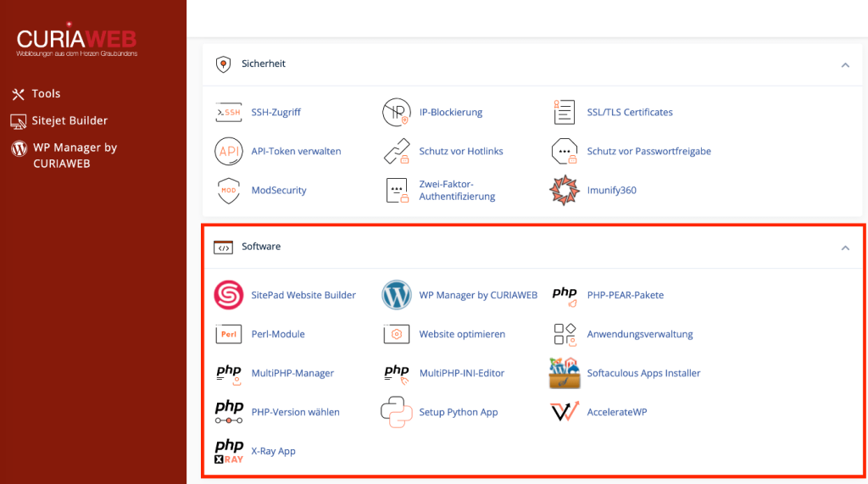The height and width of the screenshot is (484, 868).
Task: Open the PHP-PEAR-Pakete link
Action: 626,295
